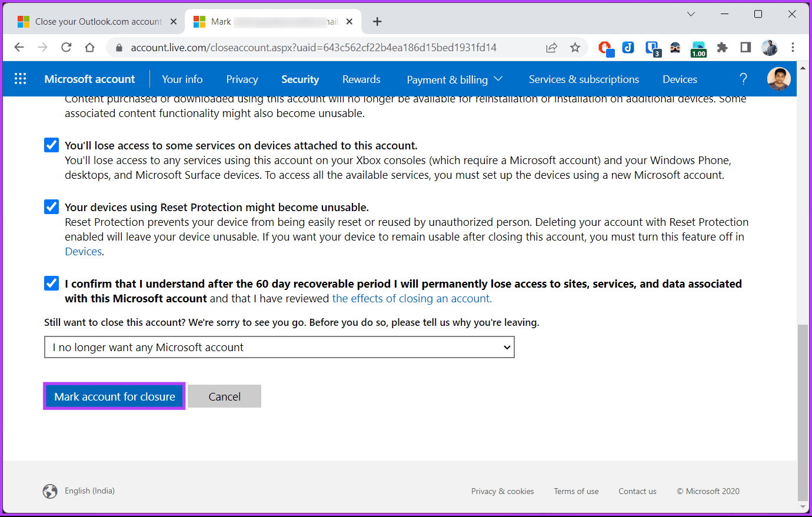
Task: Open the browser home page icon
Action: [x=89, y=48]
